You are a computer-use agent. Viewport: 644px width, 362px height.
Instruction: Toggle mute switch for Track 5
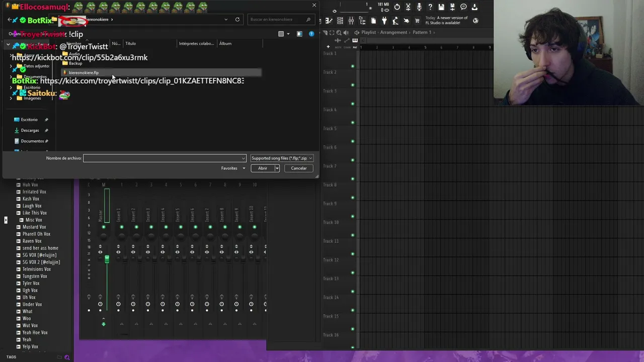tap(353, 141)
